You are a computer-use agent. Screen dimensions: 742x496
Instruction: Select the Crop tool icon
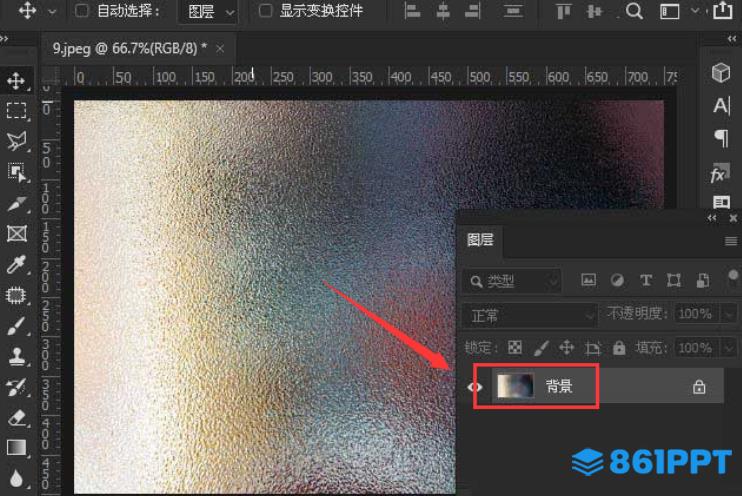point(17,204)
